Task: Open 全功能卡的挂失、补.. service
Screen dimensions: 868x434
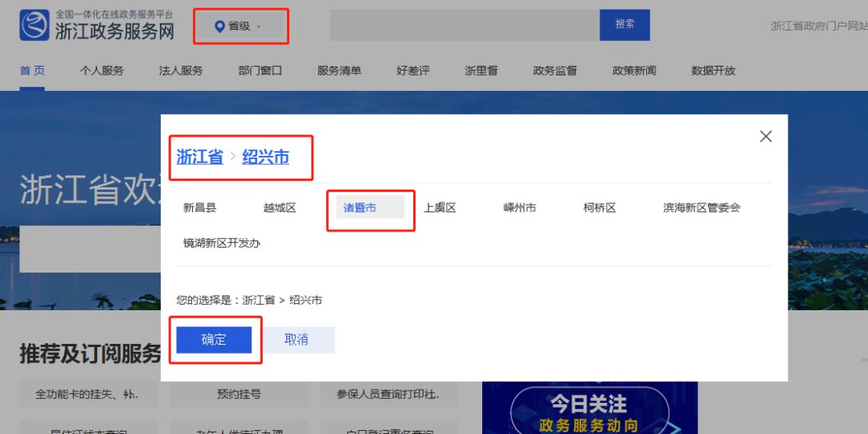Action: (x=88, y=394)
